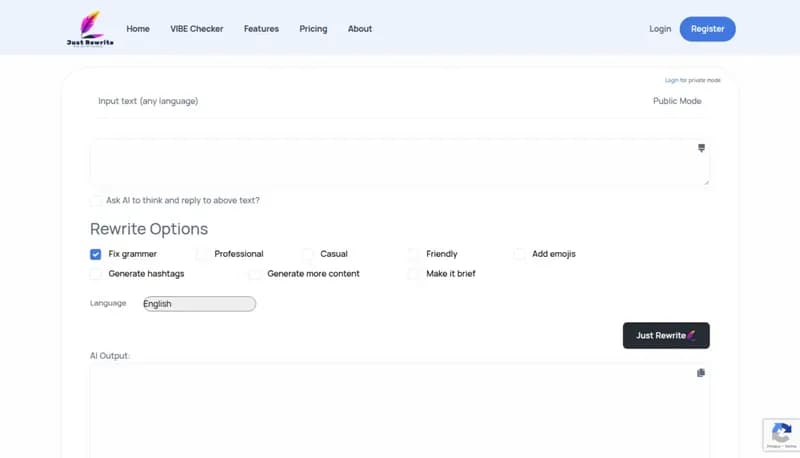Click inside the AI Output box
This screenshot has width=800, height=458.
coord(399,411)
